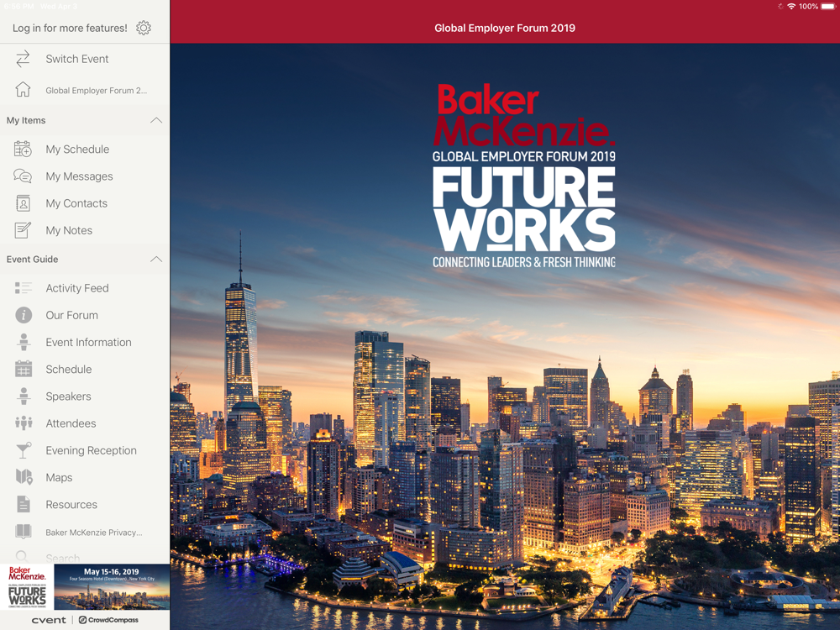Tap the Global Employer Forum 2019 title bar
Viewport: 840px width, 630px height.
pos(505,28)
